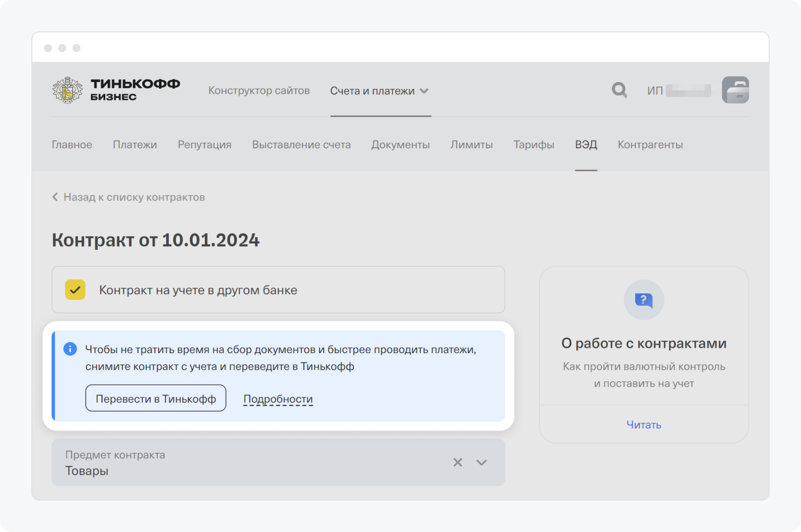
Task: Switch to the Платежи tab
Action: (x=135, y=145)
